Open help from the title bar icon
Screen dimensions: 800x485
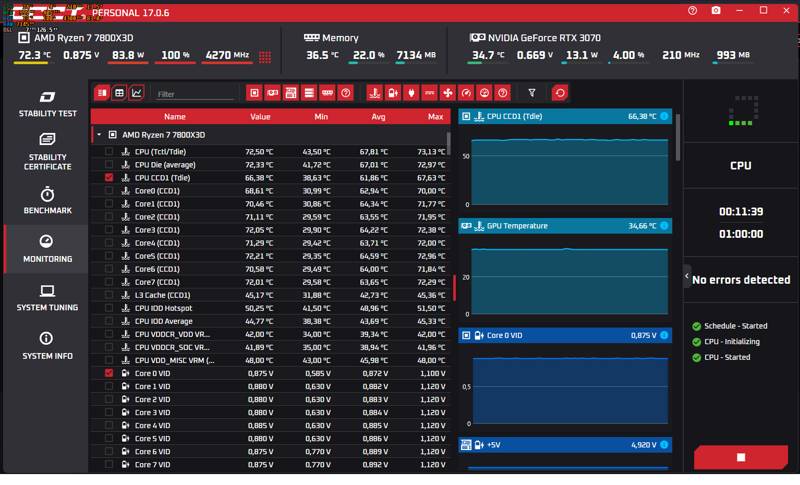coord(692,10)
